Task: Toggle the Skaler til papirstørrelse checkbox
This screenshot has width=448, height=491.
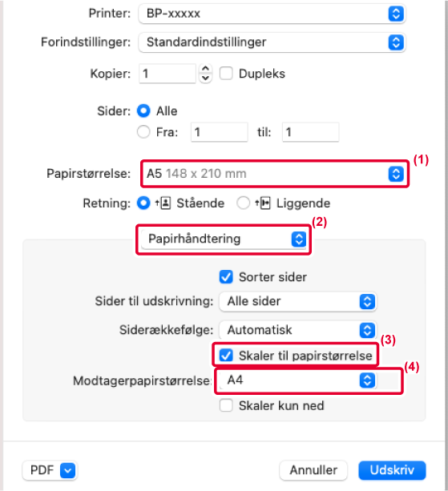Action: (226, 356)
